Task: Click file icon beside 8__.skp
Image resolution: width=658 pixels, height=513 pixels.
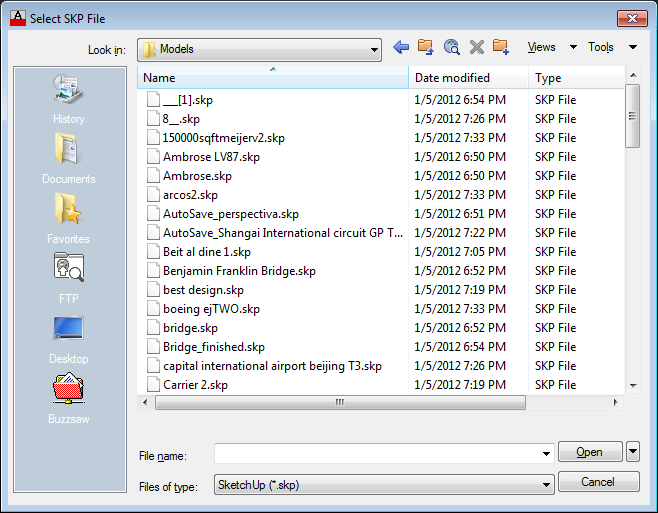Action: (x=154, y=118)
